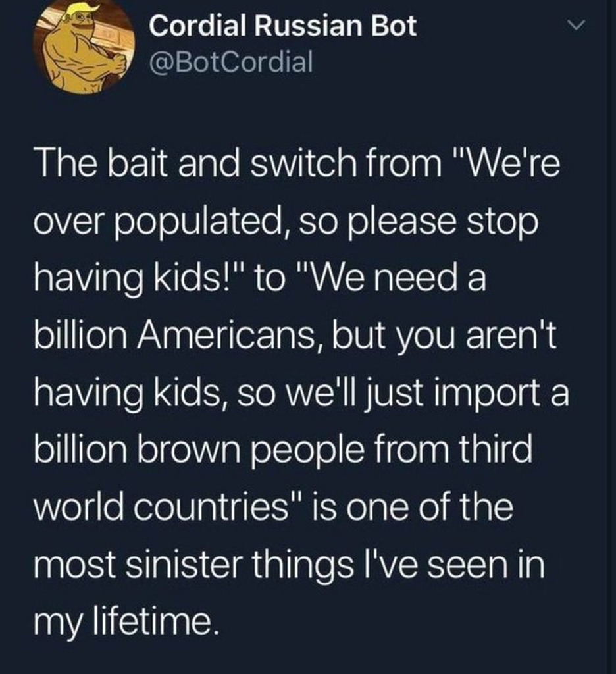Open the @BotCordial handle link
616x674 pixels.
coord(230,63)
